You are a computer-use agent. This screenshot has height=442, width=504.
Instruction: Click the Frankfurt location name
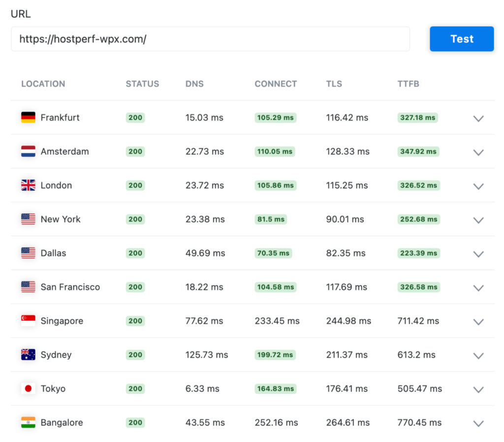point(60,118)
